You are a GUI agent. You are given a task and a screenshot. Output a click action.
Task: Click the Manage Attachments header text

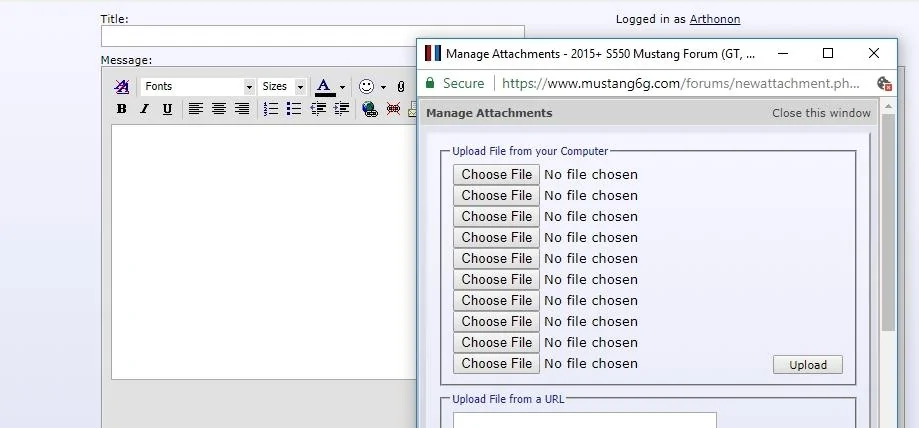tap(489, 113)
